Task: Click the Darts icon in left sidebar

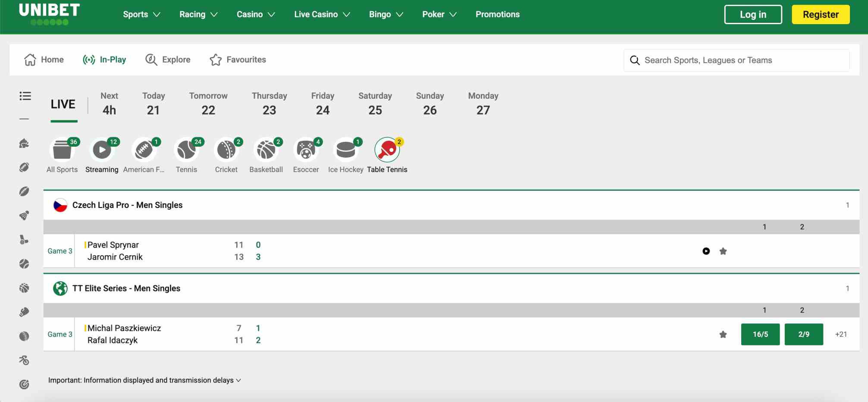Action: tap(25, 383)
